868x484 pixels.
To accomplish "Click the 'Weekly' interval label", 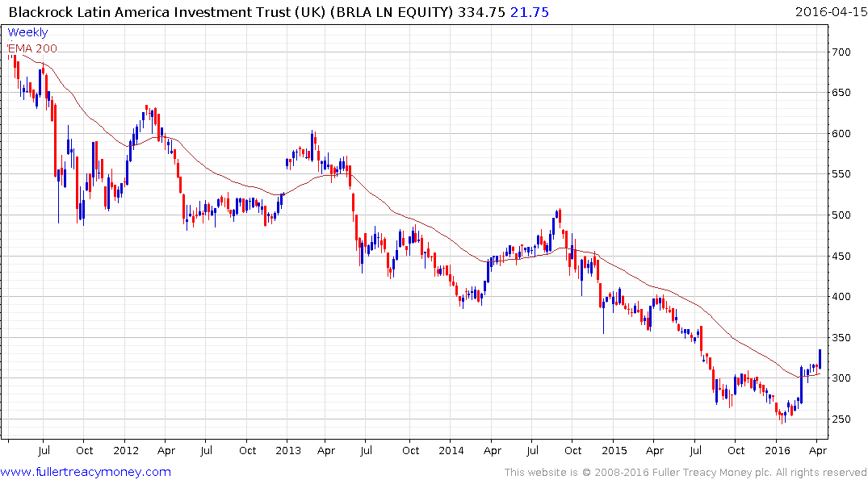I will [27, 32].
